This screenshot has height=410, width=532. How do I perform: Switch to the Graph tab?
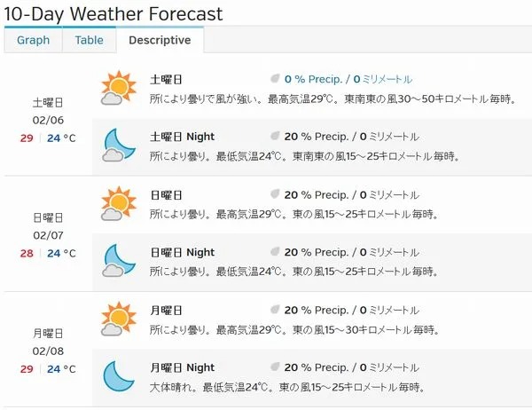pos(34,40)
